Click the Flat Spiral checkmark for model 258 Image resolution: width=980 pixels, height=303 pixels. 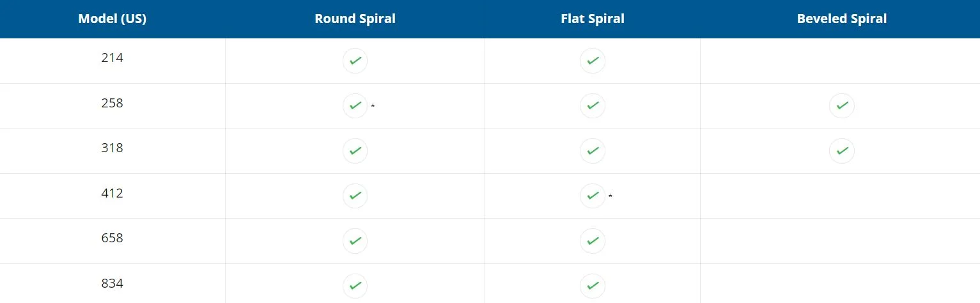[x=593, y=105]
